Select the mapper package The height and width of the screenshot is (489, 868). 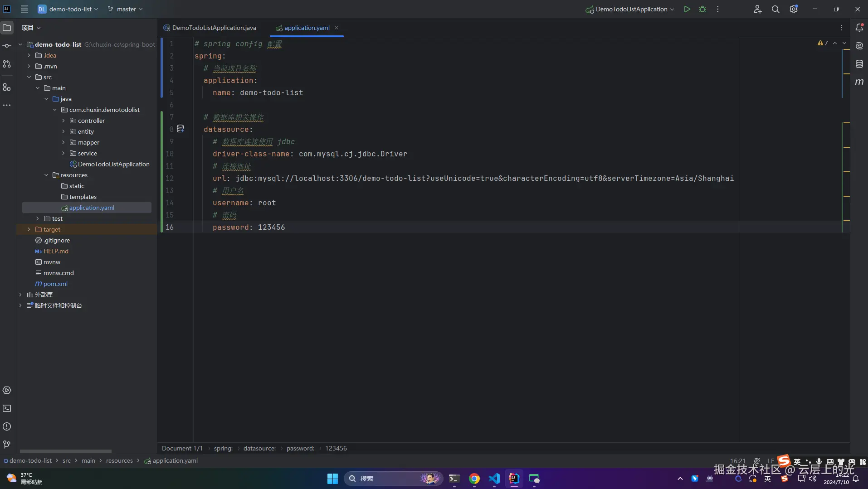pyautogui.click(x=88, y=142)
